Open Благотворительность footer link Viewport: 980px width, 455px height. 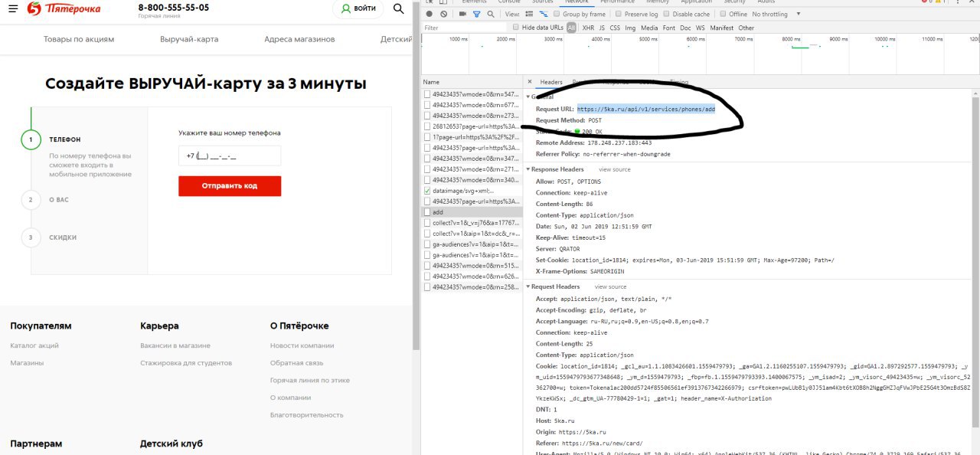click(x=307, y=415)
